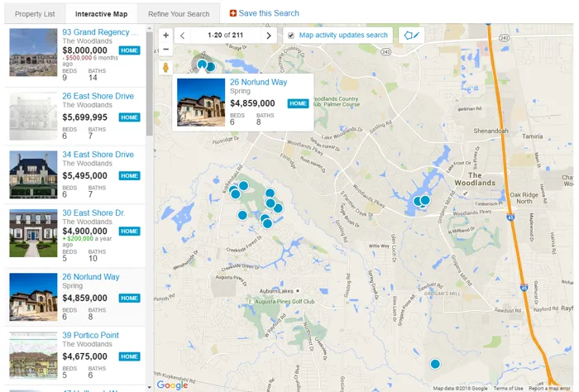Click the +$200,000 price change text

point(78,239)
